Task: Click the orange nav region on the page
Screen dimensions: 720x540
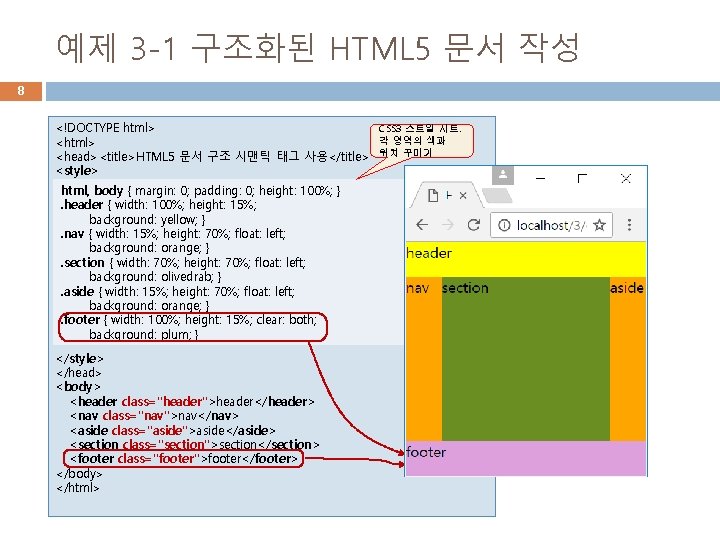Action: coord(424,359)
